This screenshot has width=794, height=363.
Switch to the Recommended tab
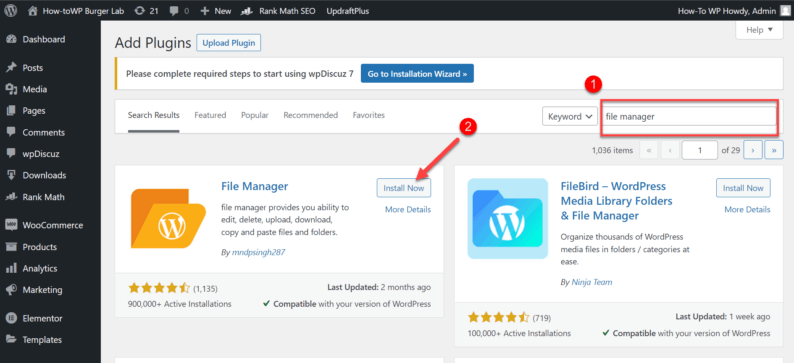point(310,115)
